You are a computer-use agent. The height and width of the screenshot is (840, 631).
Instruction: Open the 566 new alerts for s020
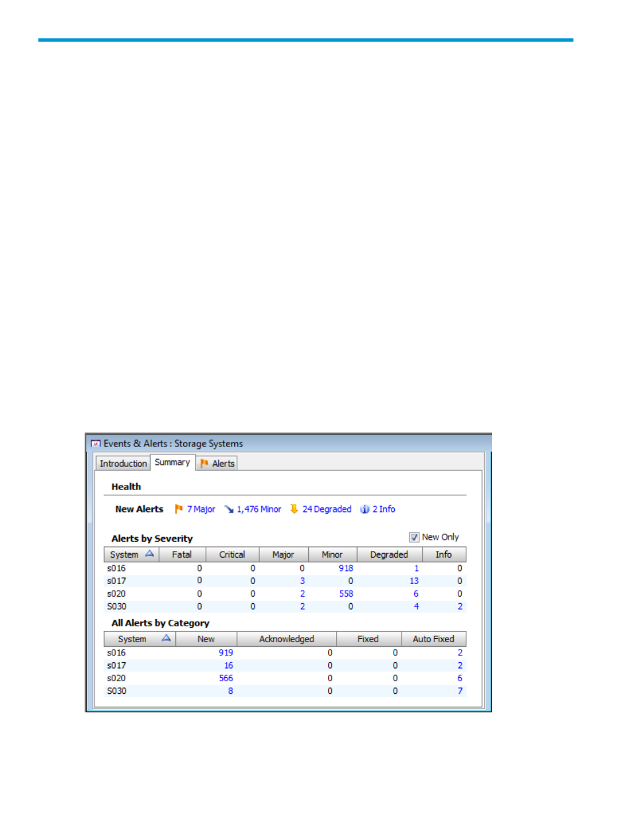(226, 678)
